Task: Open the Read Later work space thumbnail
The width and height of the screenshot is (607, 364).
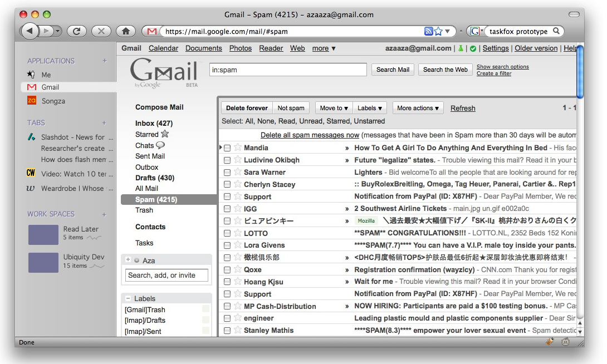Action: click(43, 235)
